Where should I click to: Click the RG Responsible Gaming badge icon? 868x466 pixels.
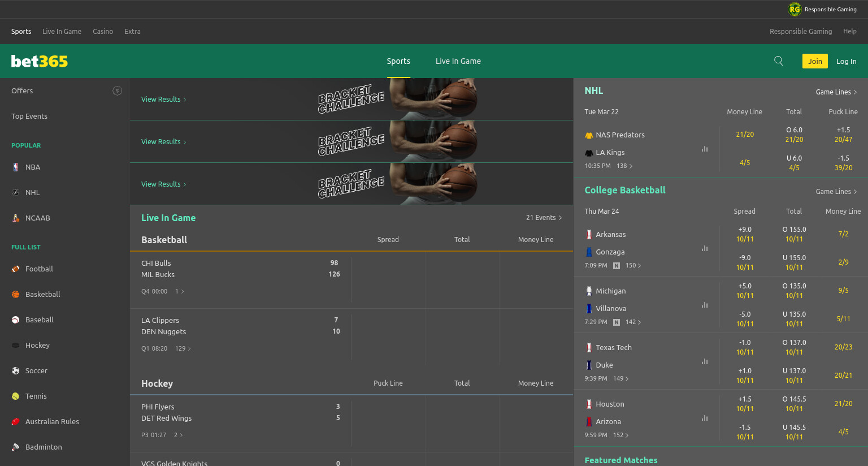tap(795, 9)
